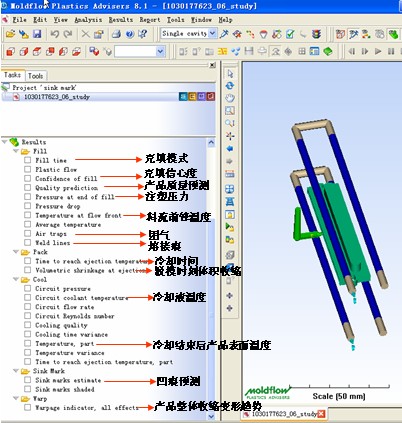
Task: Select 1030177623_06_study in project tree
Action: coord(57,97)
